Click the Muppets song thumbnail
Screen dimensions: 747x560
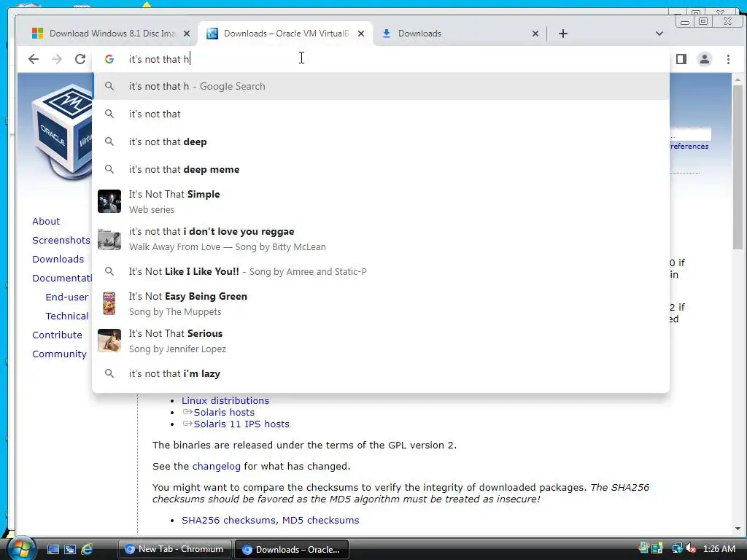coord(109,303)
